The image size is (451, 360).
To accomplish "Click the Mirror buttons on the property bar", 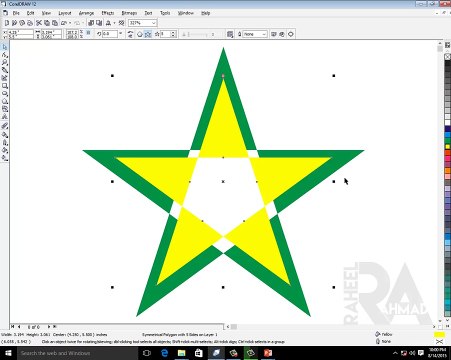I will (x=130, y=34).
